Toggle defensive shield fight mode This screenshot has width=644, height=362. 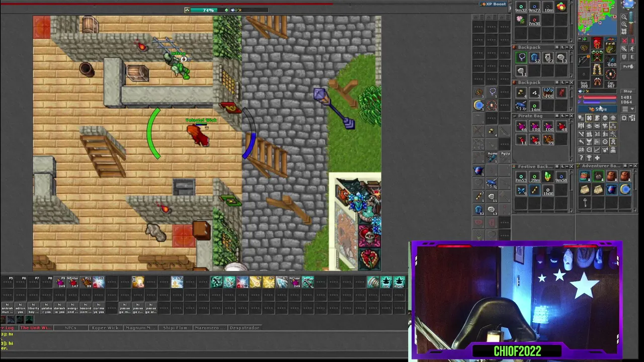[x=624, y=57]
